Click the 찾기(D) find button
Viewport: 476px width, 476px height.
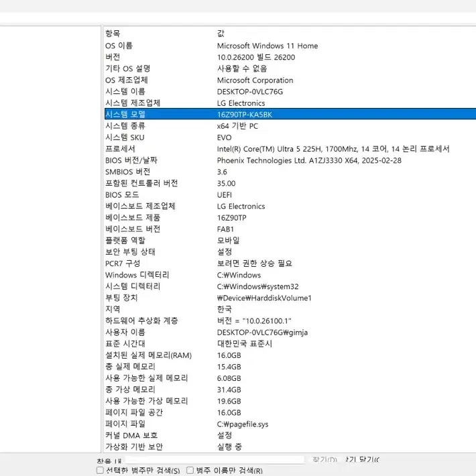tap(325, 460)
